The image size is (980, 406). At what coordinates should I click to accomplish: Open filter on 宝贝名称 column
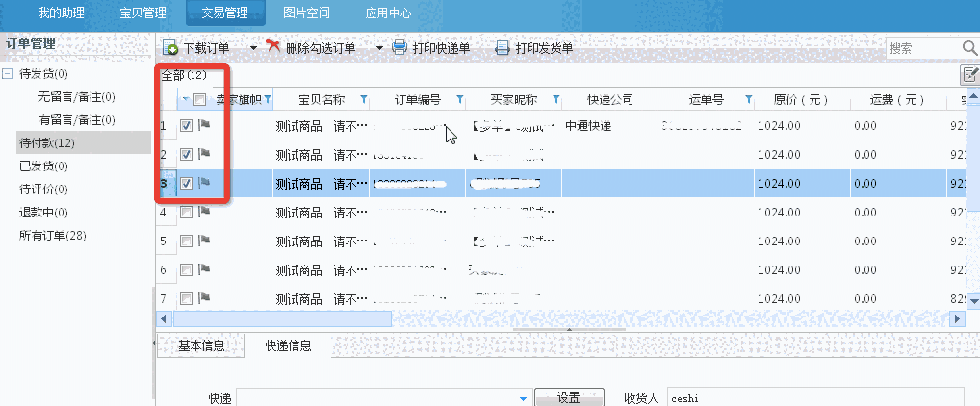(x=364, y=99)
